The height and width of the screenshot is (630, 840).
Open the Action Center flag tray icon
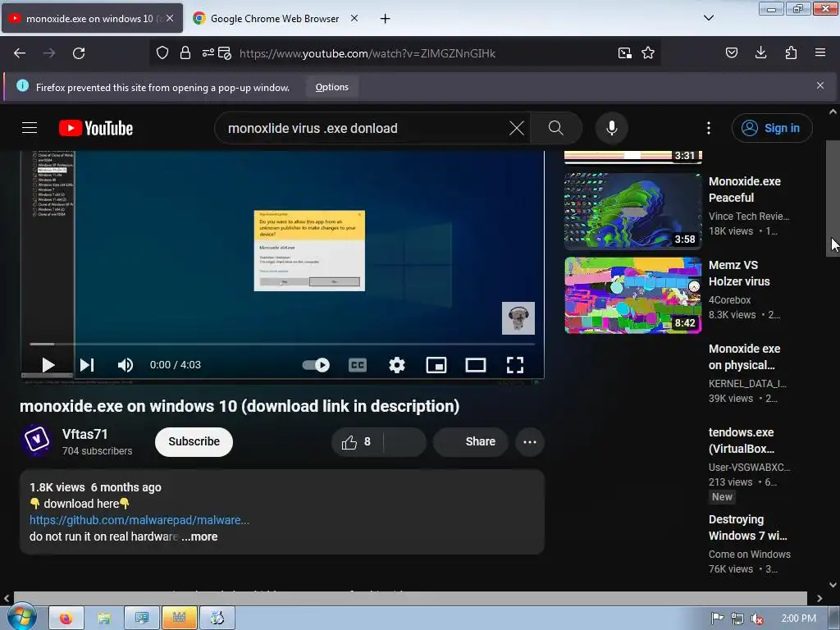(x=717, y=619)
